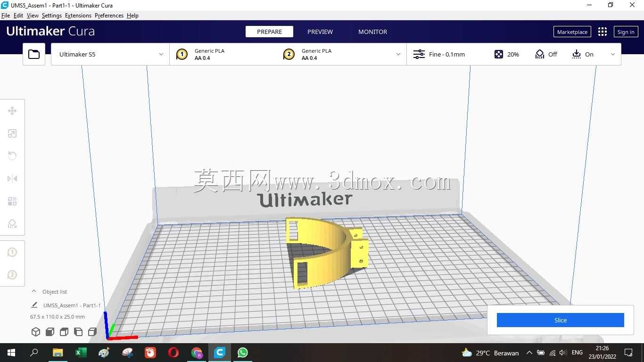Click the model dimensions 67.5 x 110.0 x 25.0 mm

[58, 317]
